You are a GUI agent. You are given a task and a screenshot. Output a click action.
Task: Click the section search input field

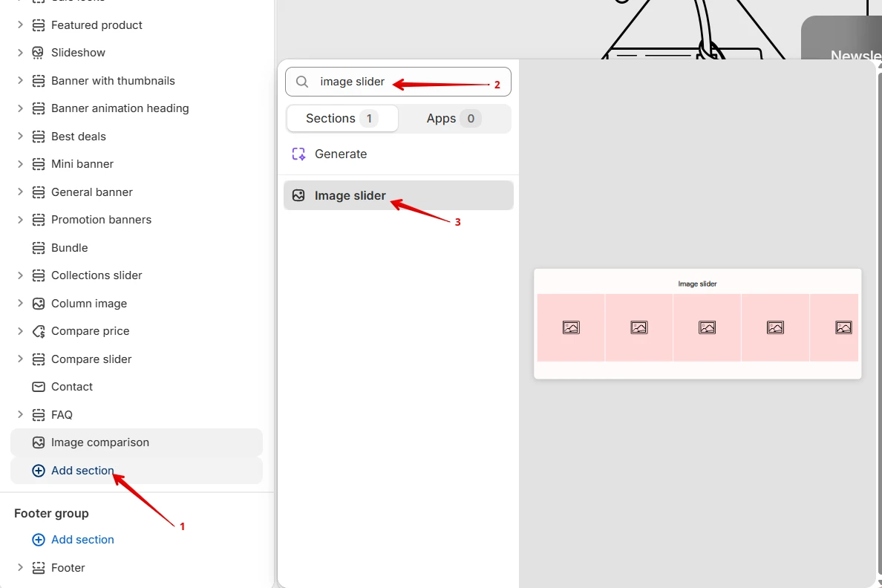point(398,82)
